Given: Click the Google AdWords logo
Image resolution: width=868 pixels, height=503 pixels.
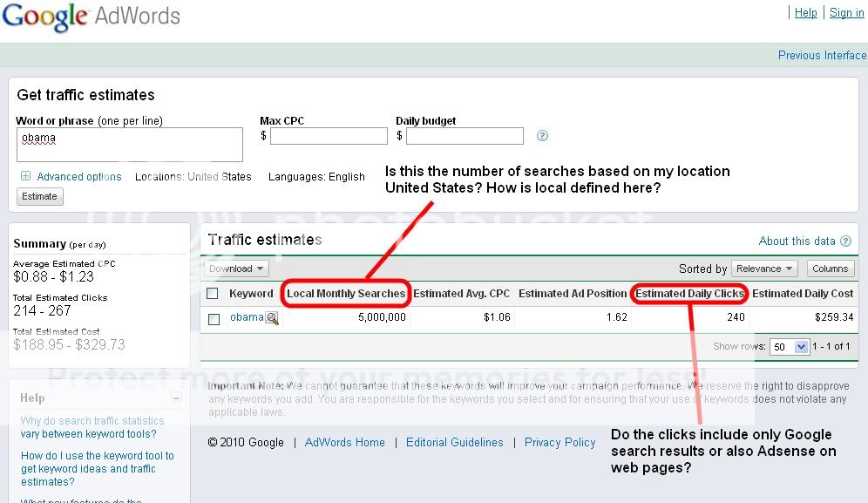Looking at the screenshot, I should 92,17.
